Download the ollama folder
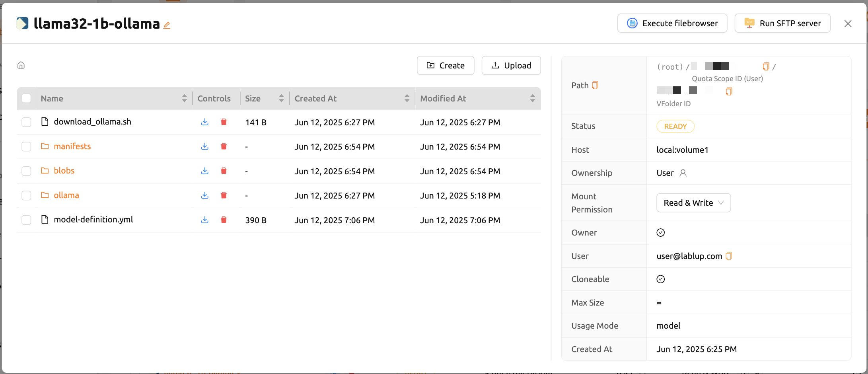This screenshot has height=374, width=868. tap(205, 195)
